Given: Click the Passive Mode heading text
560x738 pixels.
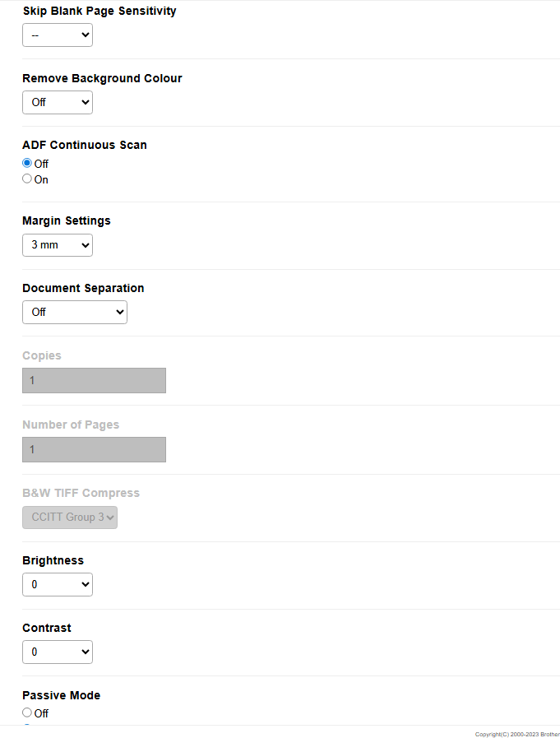Looking at the screenshot, I should pyautogui.click(x=61, y=695).
